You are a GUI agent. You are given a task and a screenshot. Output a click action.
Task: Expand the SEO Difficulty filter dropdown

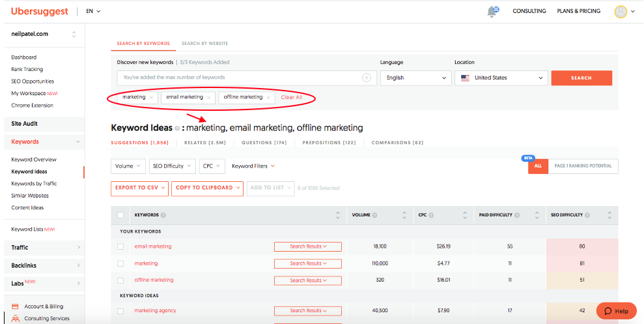(172, 166)
